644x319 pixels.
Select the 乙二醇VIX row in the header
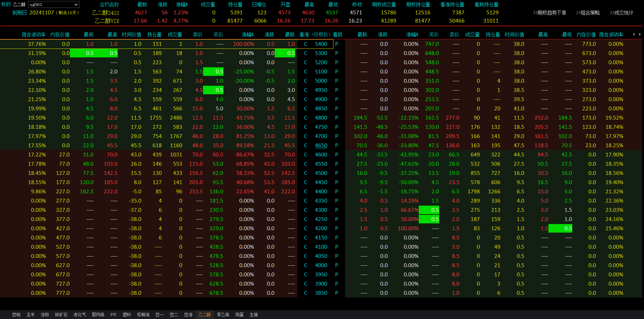107,21
